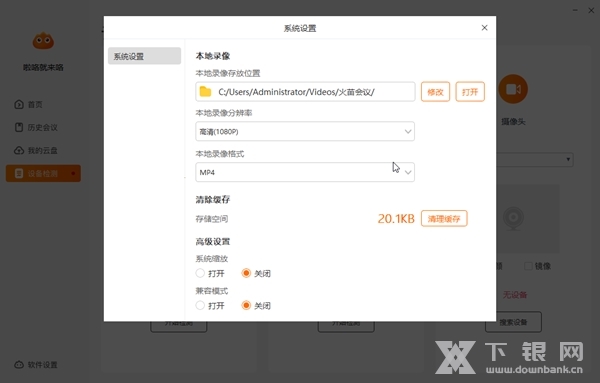Open the 本地录像分辨率 dropdown showing 高清(1080P)

[x=305, y=131]
